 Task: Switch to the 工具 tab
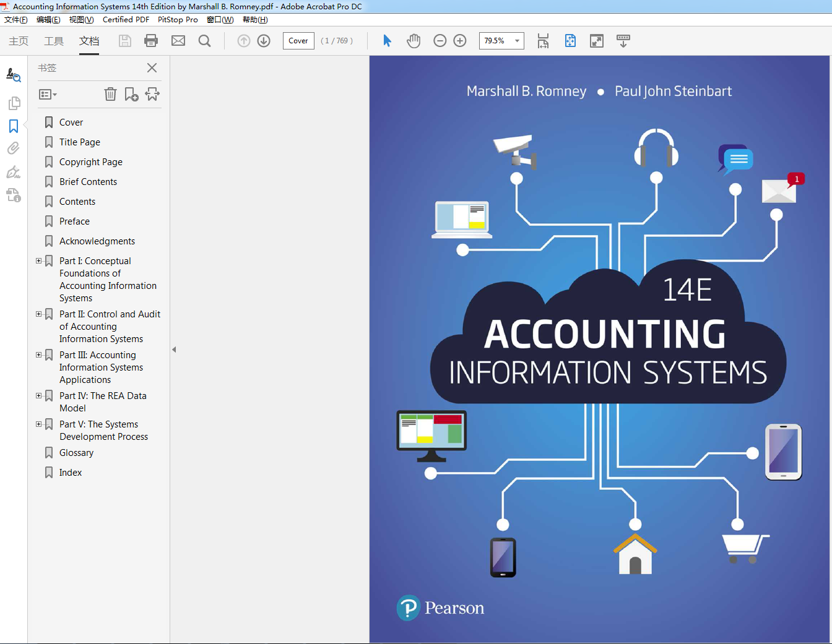(x=54, y=41)
